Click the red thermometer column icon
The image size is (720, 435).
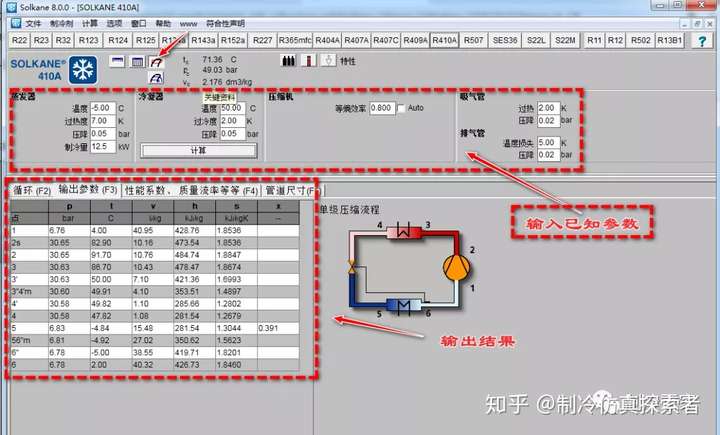(x=308, y=60)
